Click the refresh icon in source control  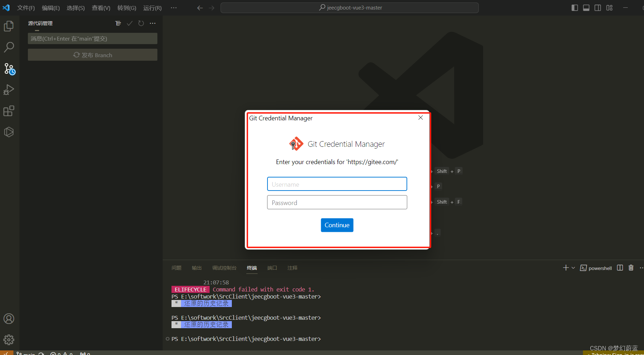point(141,23)
